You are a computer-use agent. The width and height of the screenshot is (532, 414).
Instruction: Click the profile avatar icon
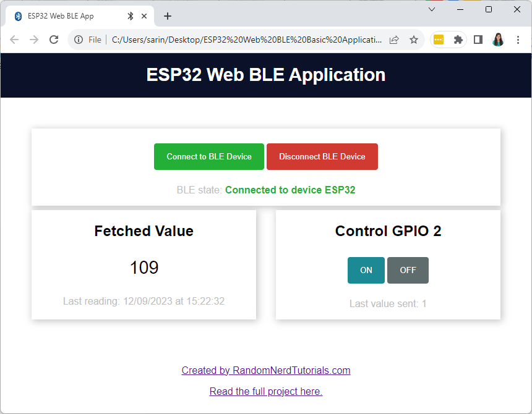[x=498, y=40]
